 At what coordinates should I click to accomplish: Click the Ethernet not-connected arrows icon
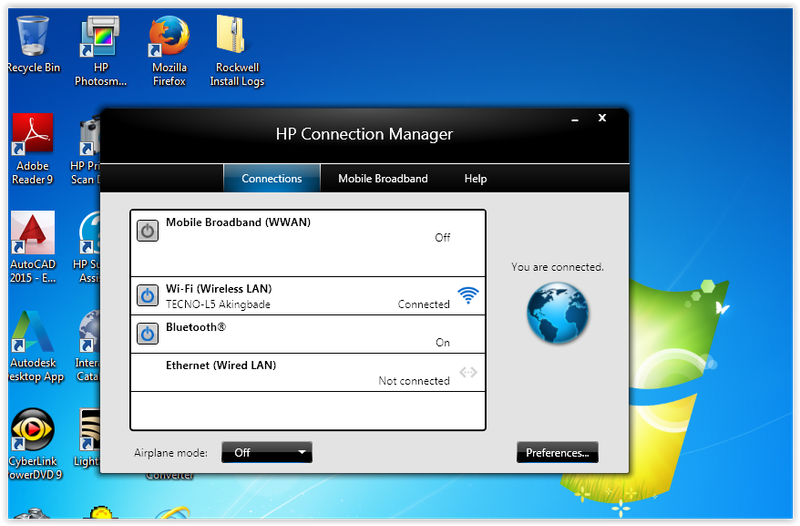468,372
